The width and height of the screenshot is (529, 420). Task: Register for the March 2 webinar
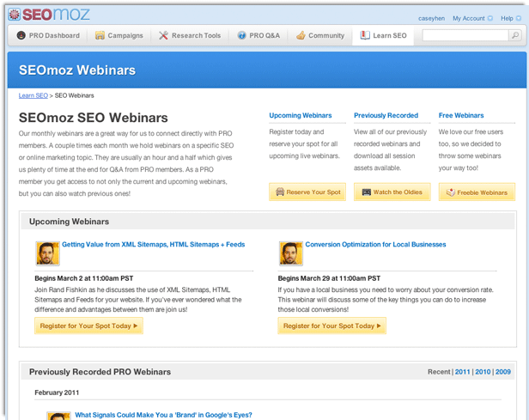tap(88, 326)
